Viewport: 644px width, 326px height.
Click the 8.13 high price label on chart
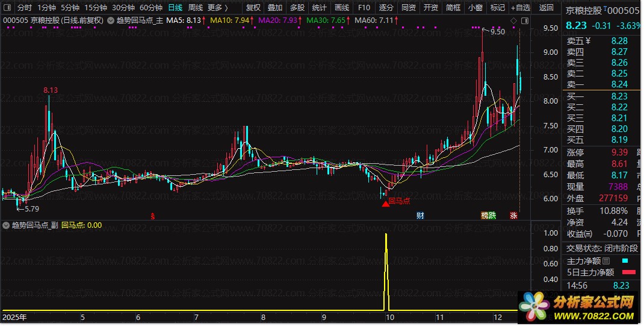51,90
